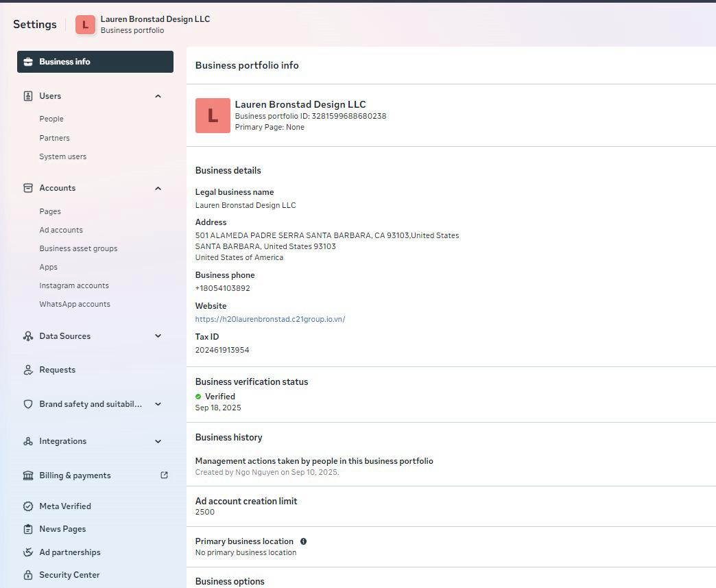Click the Accounts section icon

[28, 188]
